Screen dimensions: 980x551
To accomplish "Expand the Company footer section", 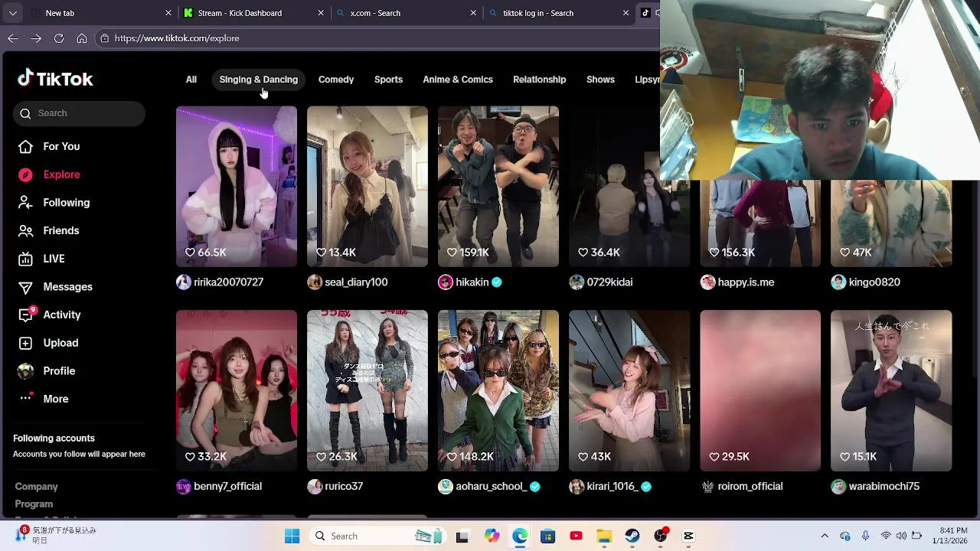I will [x=36, y=487].
